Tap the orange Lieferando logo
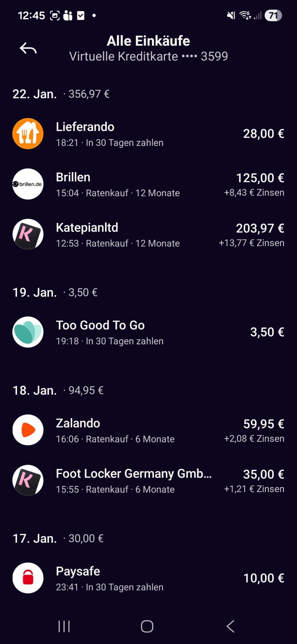The width and height of the screenshot is (297, 644). coord(28,134)
